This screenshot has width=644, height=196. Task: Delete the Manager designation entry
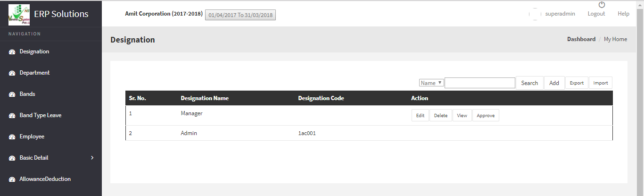point(441,116)
